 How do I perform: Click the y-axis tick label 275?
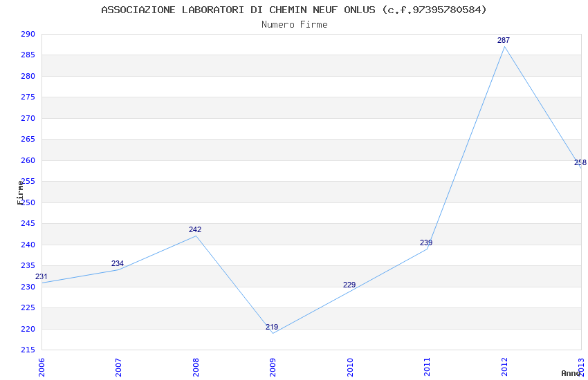[x=28, y=97]
